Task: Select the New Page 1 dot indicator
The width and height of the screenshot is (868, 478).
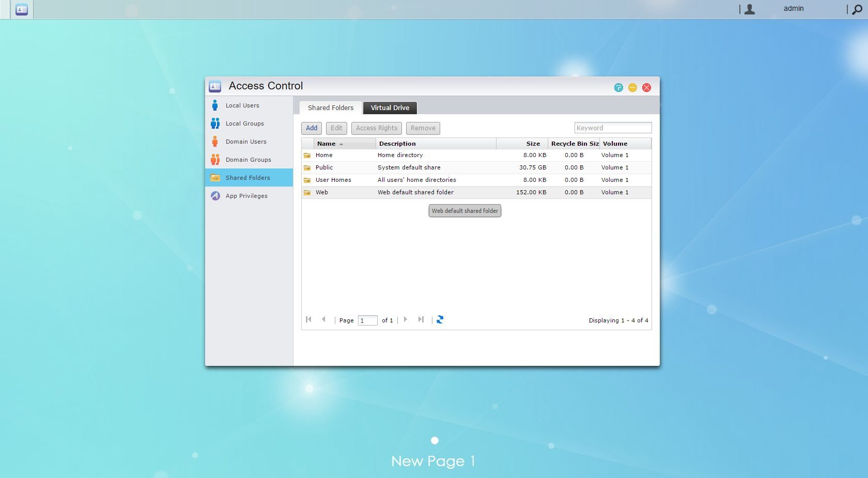Action: pyautogui.click(x=435, y=440)
